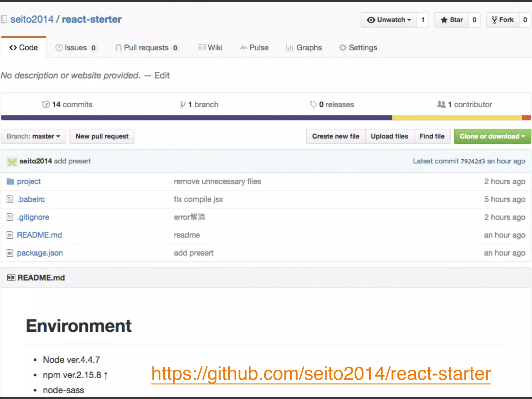Fork the repository

[x=503, y=20]
